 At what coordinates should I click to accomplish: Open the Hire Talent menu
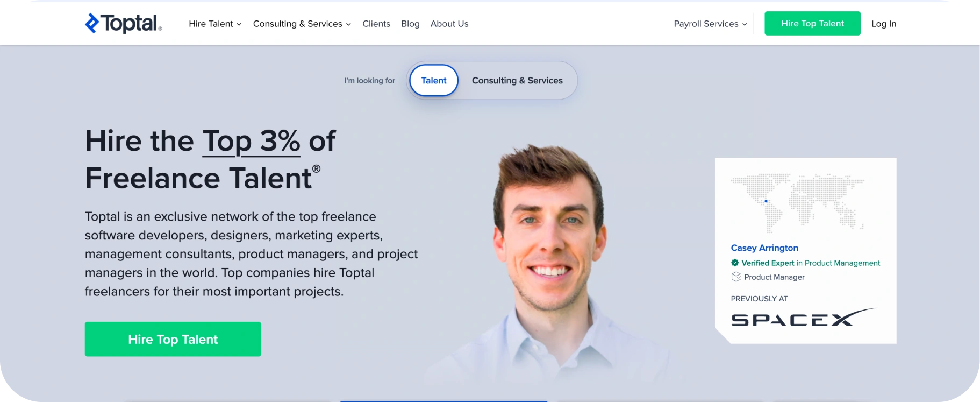tap(215, 24)
